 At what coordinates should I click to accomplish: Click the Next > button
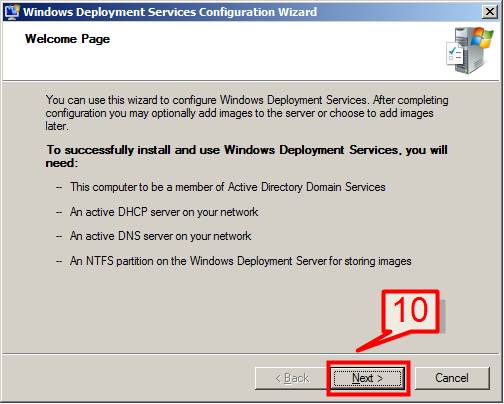pyautogui.click(x=368, y=378)
